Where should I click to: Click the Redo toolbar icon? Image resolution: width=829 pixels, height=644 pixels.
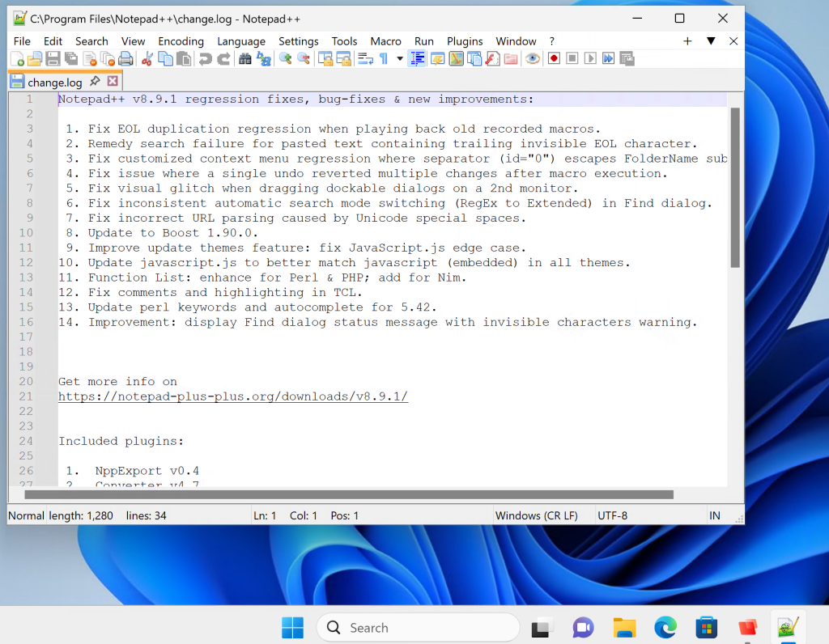(223, 58)
